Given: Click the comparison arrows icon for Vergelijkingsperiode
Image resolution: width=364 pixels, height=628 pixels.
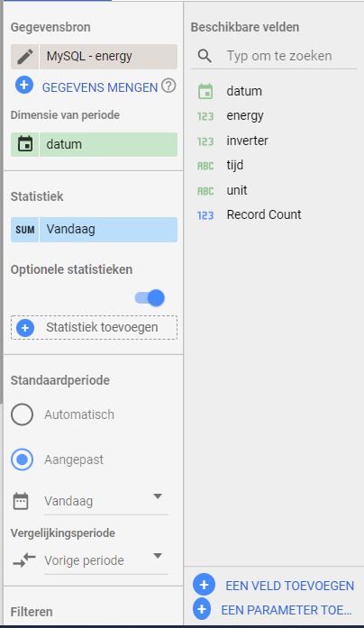Looking at the screenshot, I should pyautogui.click(x=24, y=560).
